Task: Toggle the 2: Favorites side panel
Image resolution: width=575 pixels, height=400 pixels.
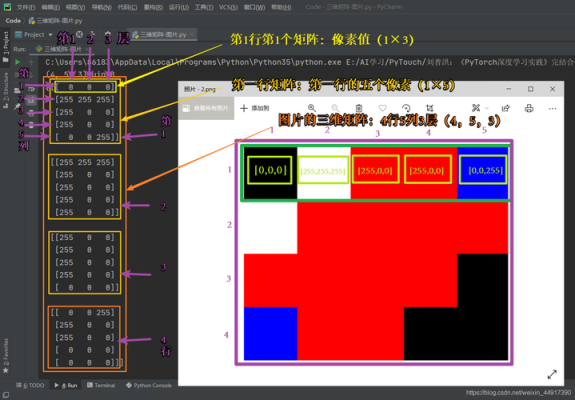Action: tap(6, 356)
